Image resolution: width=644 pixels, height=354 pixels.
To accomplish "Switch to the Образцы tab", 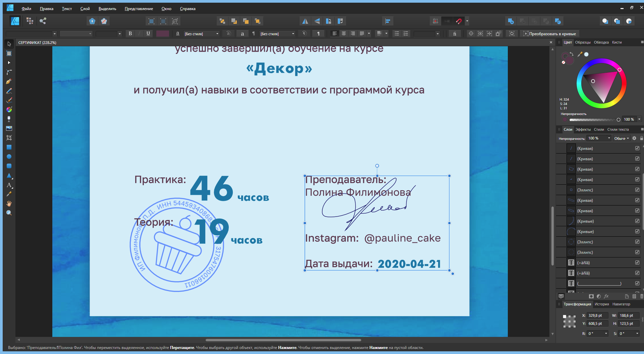I will 583,42.
